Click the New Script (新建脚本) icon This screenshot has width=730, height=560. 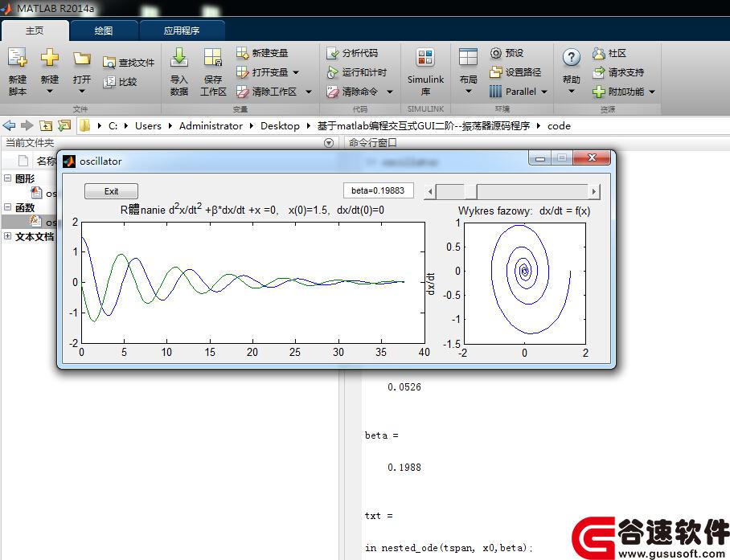(x=17, y=57)
